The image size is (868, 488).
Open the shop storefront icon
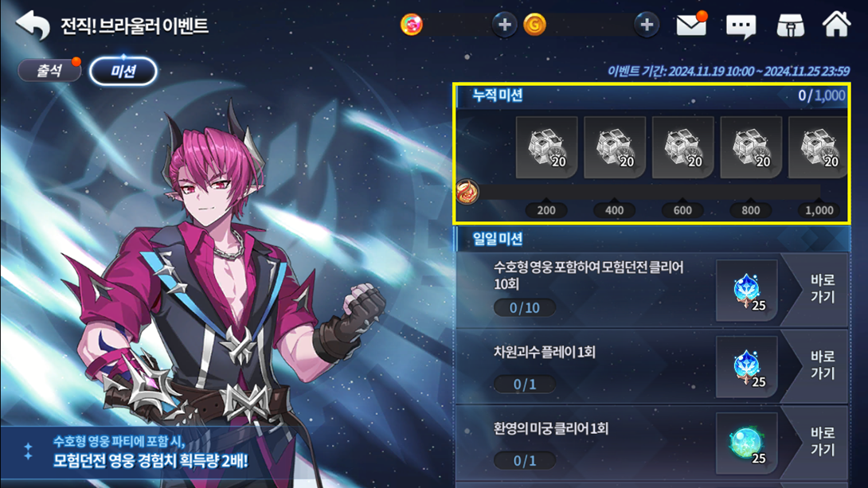pyautogui.click(x=791, y=25)
